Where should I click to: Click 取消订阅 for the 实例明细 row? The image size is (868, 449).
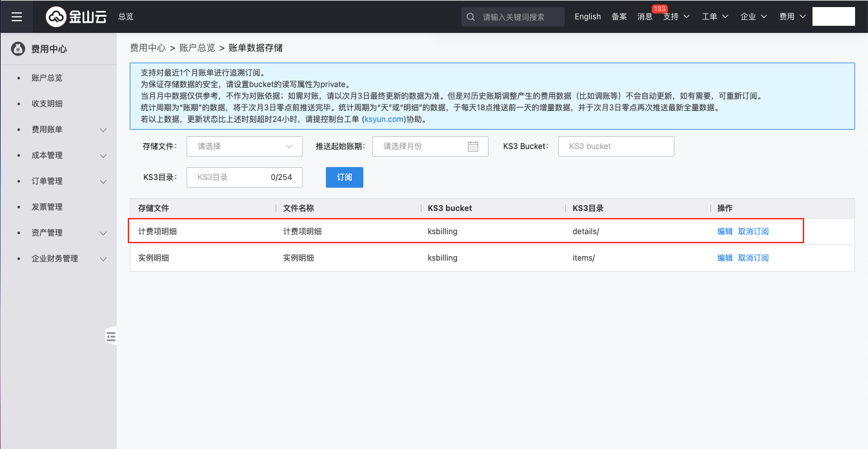coord(753,258)
